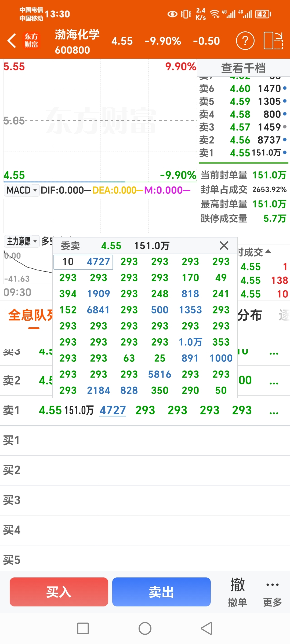Tap the 跌停成交量 5.7万 row
This screenshot has height=644, width=290.
(x=244, y=218)
